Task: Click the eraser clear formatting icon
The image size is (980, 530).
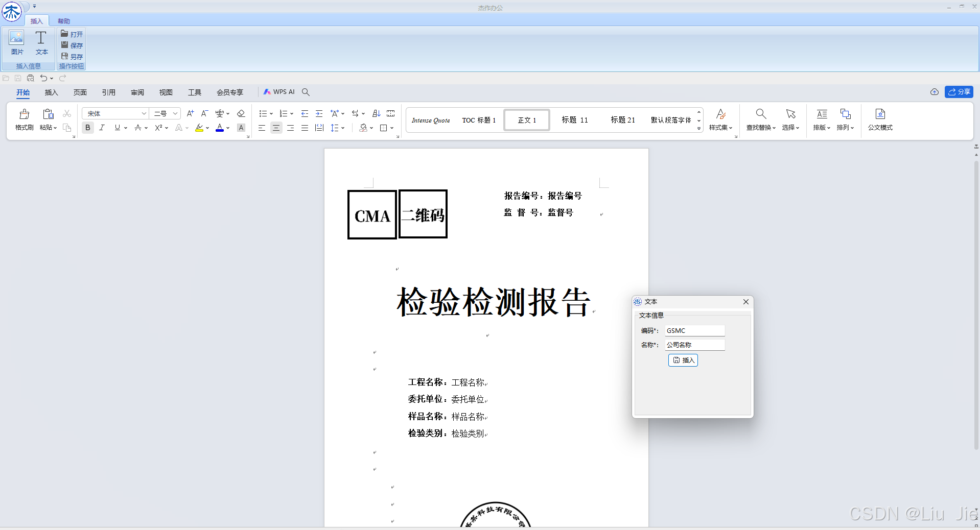Action: [x=241, y=113]
